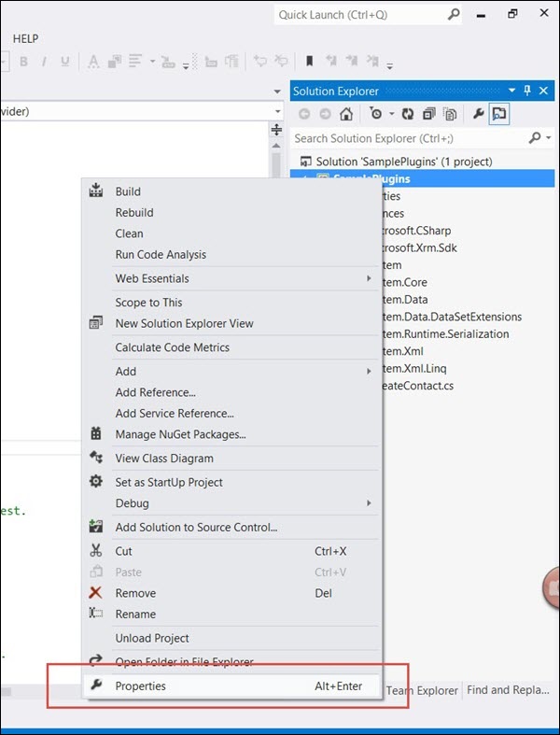Viewport: 560px width, 735px height.
Task: Close the Solution Explorer panel
Action: 543,91
